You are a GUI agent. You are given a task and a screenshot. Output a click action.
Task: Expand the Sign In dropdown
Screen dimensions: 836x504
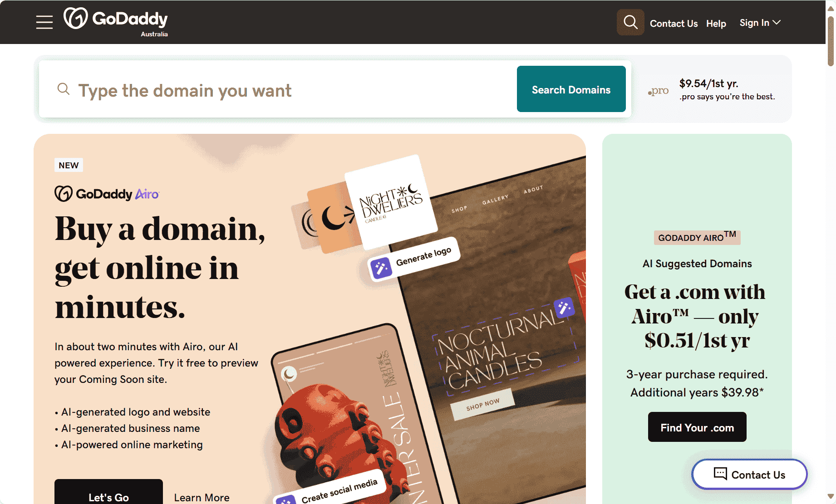[760, 23]
